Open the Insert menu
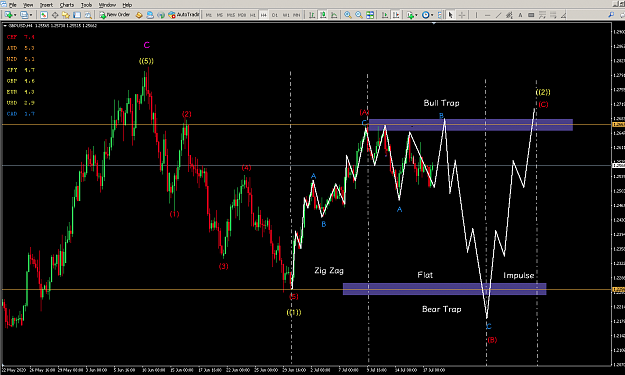 point(46,5)
